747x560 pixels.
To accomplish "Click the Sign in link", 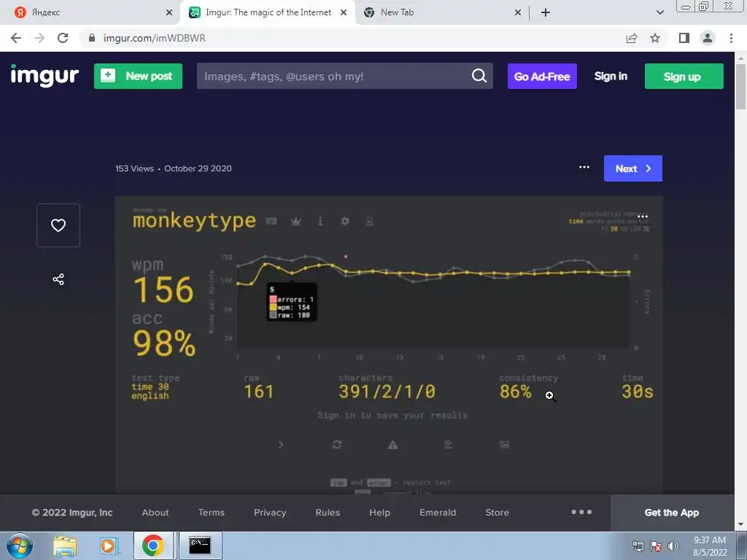I will point(611,76).
